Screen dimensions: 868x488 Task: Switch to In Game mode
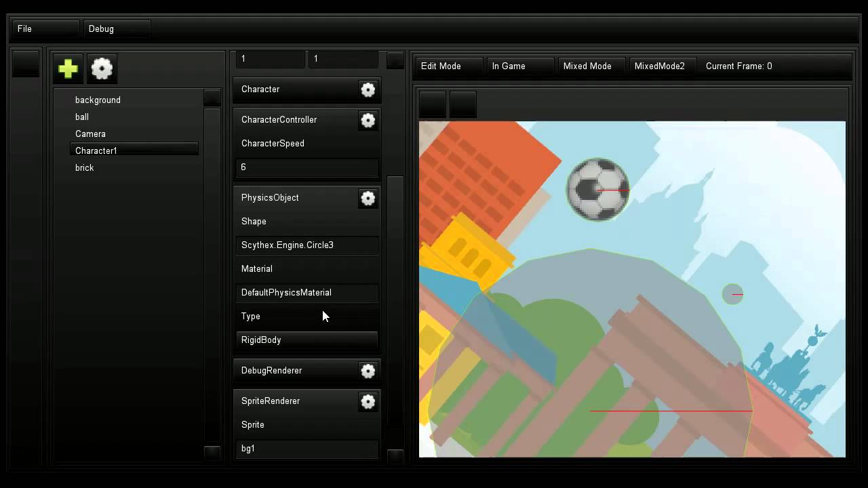pyautogui.click(x=520, y=66)
